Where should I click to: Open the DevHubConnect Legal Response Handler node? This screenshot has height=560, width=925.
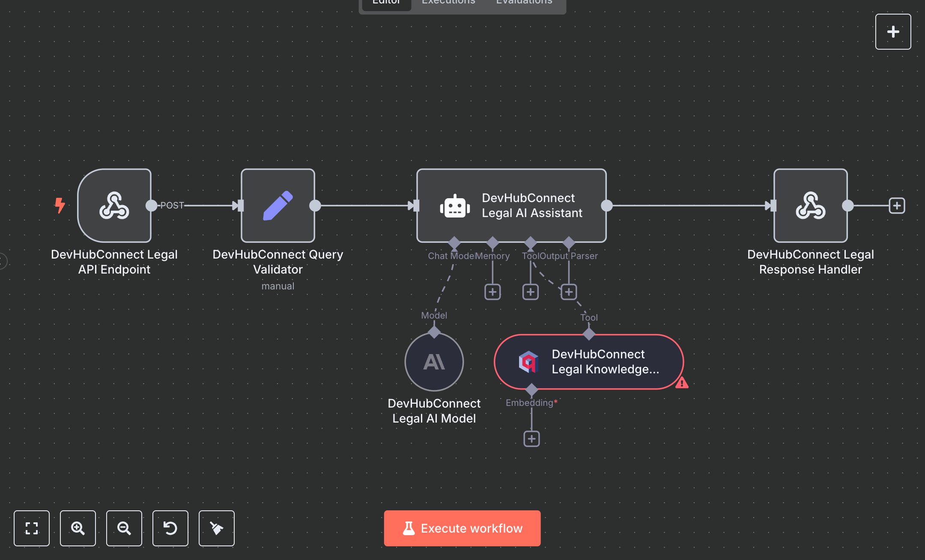click(811, 206)
